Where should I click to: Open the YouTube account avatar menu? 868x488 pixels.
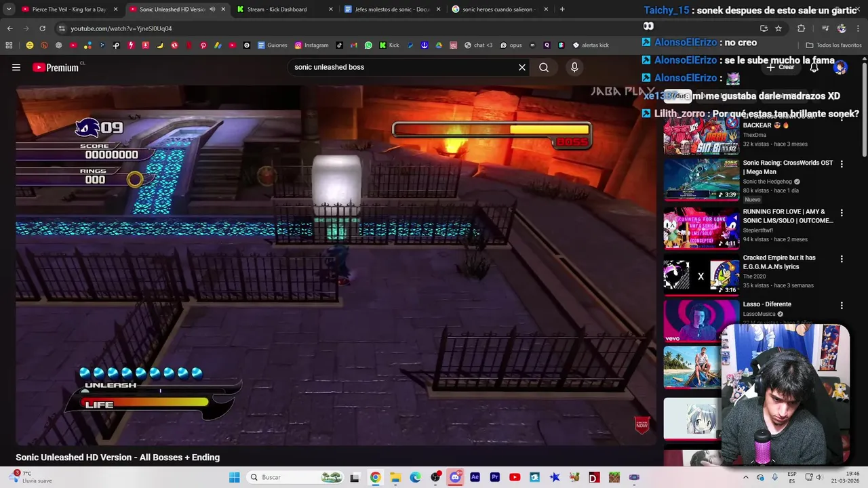tap(840, 67)
